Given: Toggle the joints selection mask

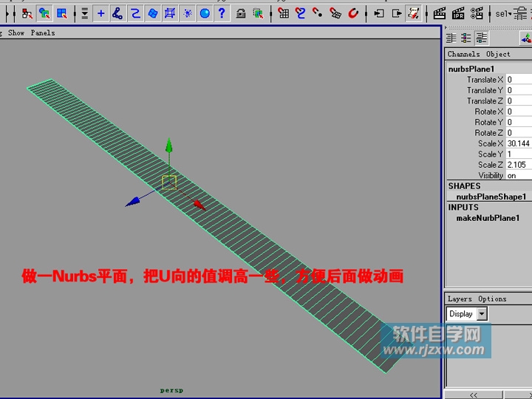Looking at the screenshot, I should point(117,13).
